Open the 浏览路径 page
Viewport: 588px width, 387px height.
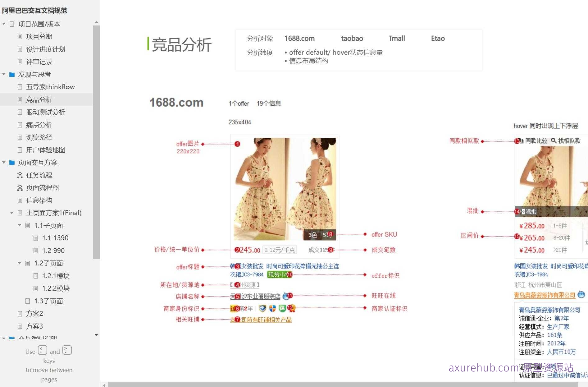39,137
